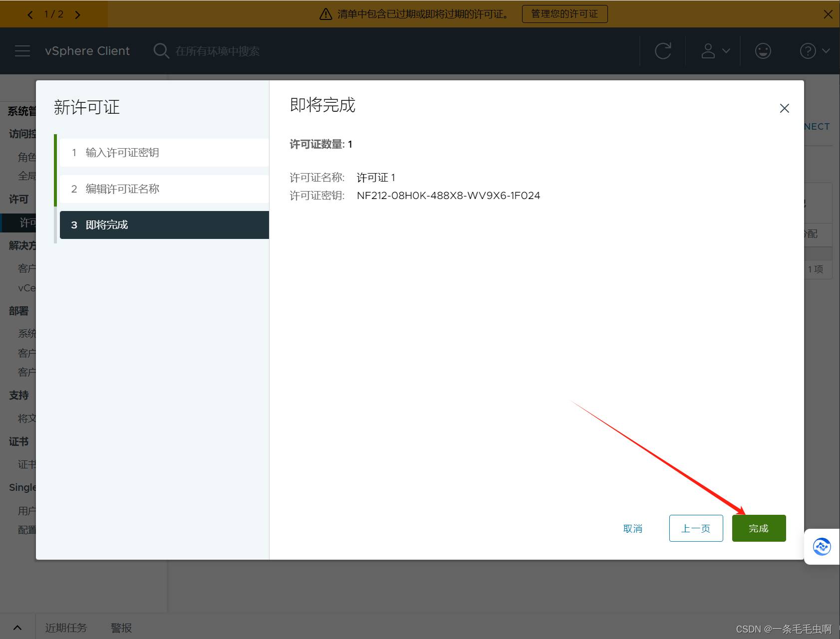
Task: Expand the bottom recent tasks panel chevron
Action: 17,628
